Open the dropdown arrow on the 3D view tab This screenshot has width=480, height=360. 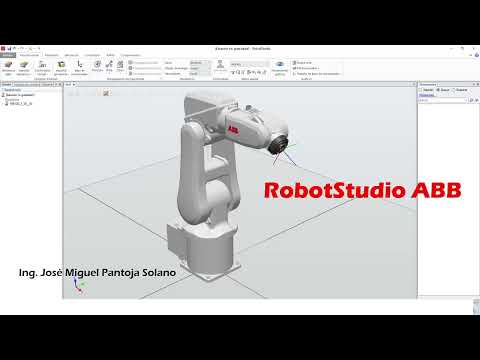[x=74, y=85]
